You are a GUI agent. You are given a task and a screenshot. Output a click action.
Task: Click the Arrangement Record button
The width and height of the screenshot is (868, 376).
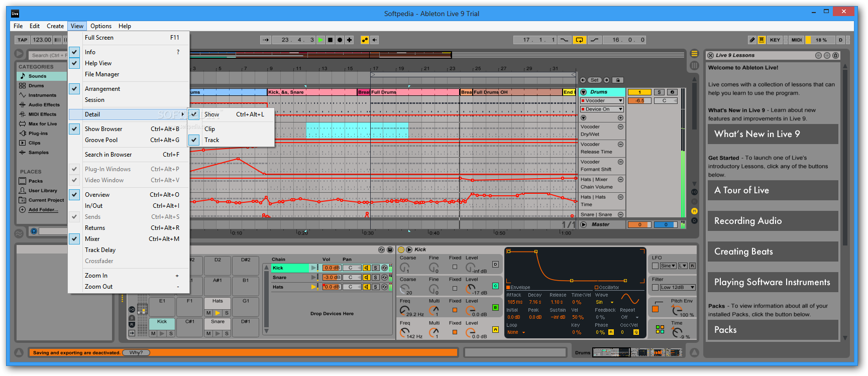tap(340, 40)
